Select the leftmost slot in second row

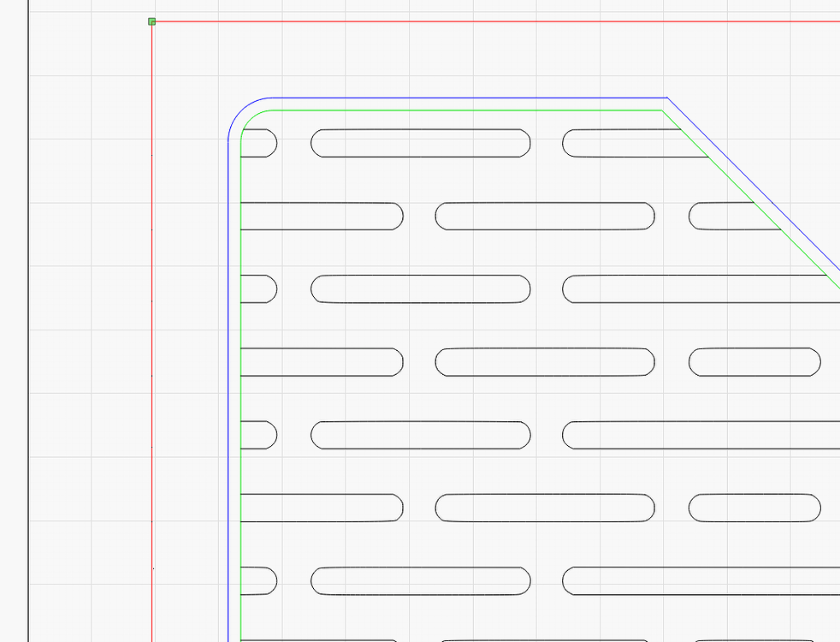[x=321, y=217]
